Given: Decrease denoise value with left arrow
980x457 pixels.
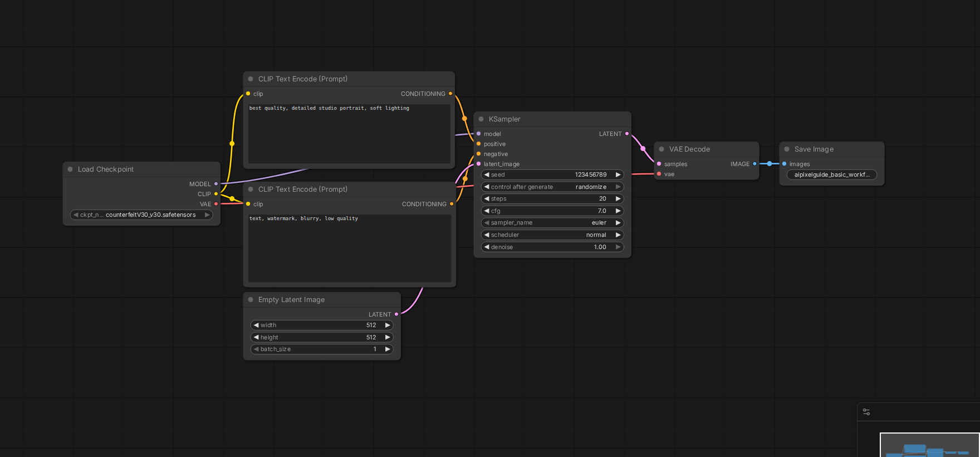Looking at the screenshot, I should [487, 247].
